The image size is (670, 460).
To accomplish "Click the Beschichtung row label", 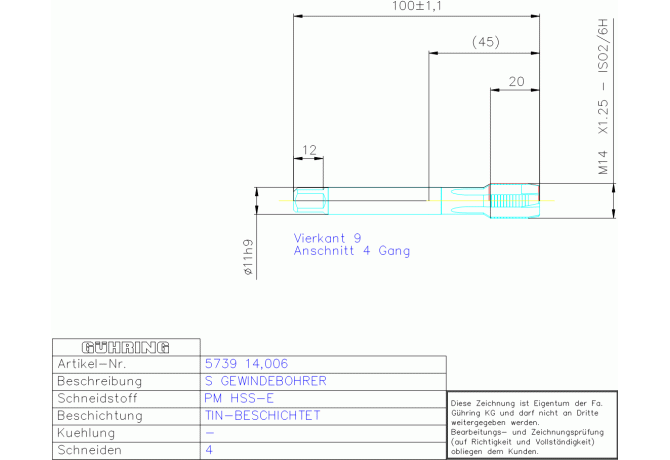I will (100, 416).
